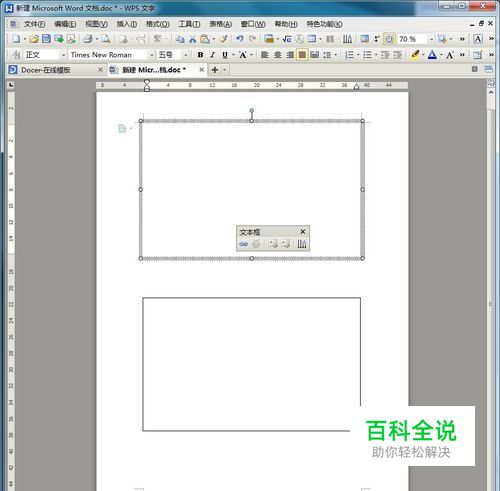Redo the undone action

pos(253,39)
